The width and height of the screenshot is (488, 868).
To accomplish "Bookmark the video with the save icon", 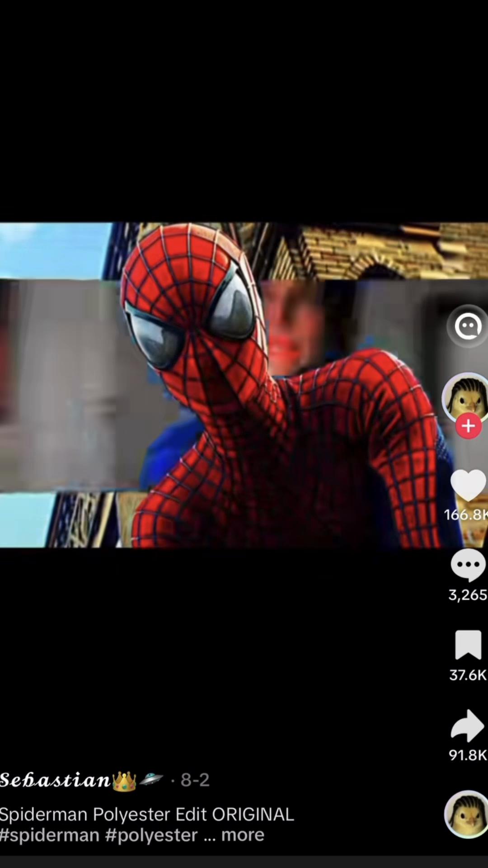I will point(468,645).
